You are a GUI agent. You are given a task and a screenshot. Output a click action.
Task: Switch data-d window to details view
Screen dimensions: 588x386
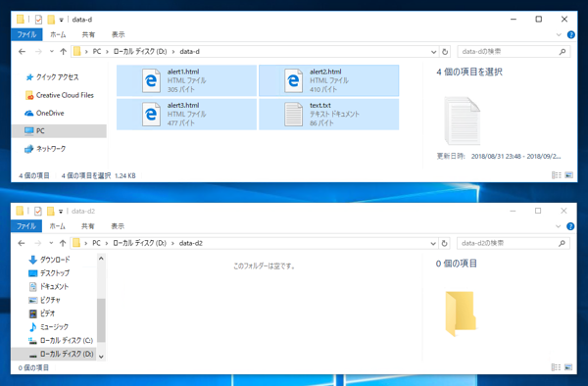coord(557,175)
